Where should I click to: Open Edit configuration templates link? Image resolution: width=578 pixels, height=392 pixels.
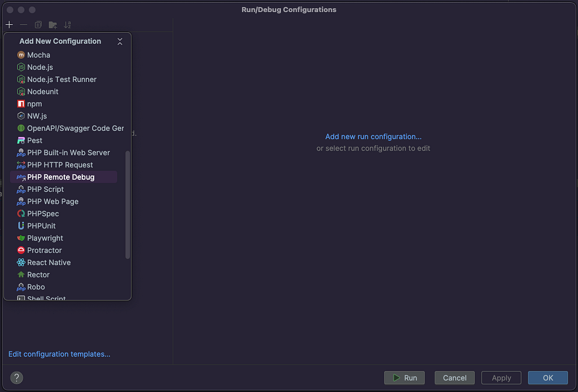coord(59,354)
